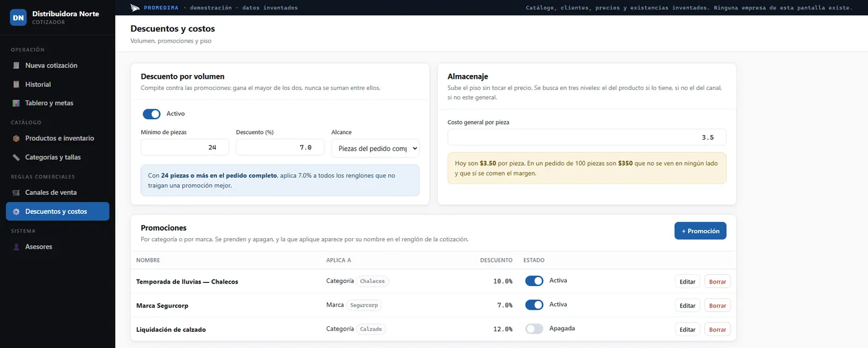Go to Historial page
Screen dimensions: 868x348
[x=58, y=84]
